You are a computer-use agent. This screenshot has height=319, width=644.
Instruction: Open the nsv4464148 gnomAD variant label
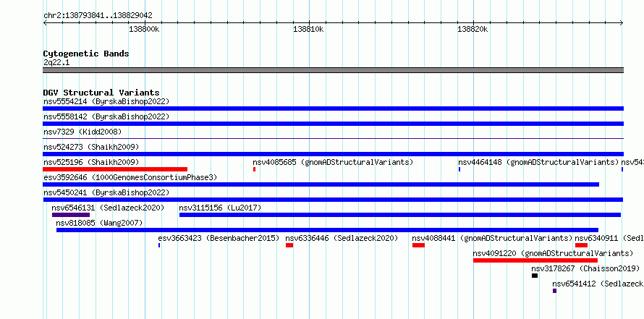pyautogui.click(x=538, y=162)
